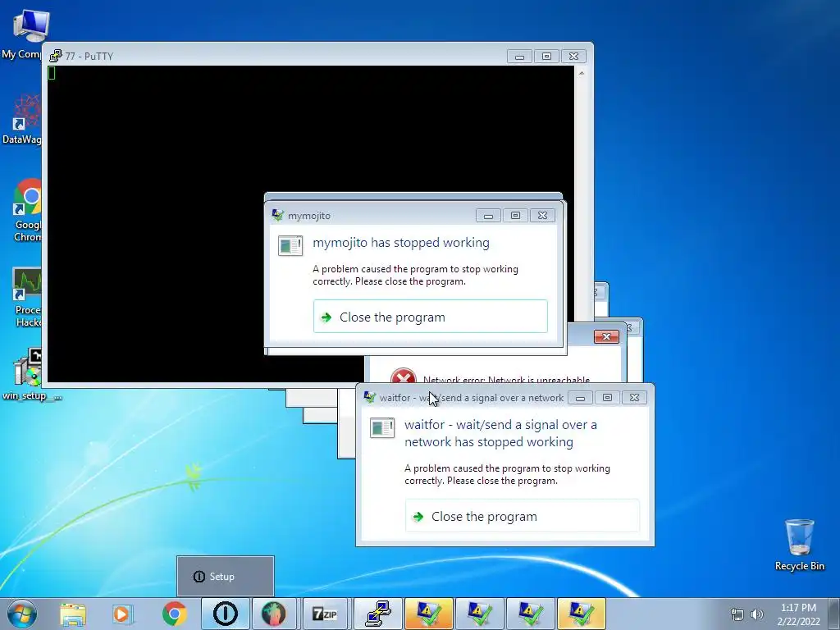This screenshot has height=630, width=840.
Task: Click the network status tray icon
Action: 737,614
